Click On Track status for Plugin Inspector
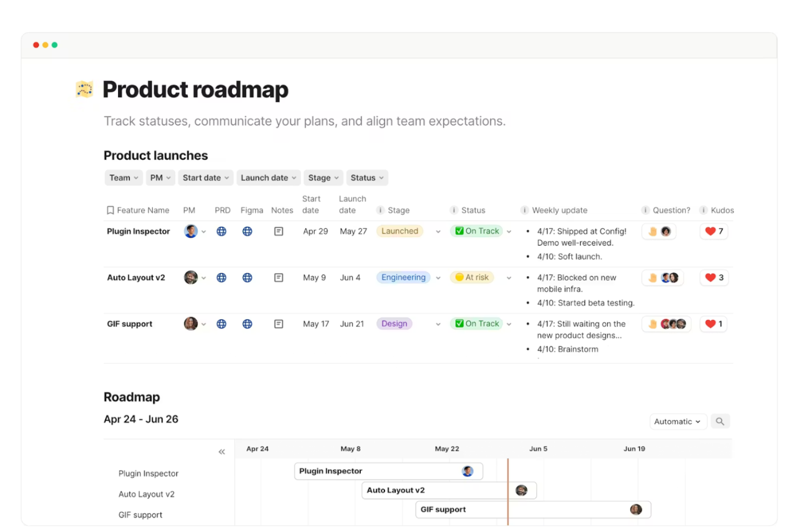 pyautogui.click(x=477, y=231)
